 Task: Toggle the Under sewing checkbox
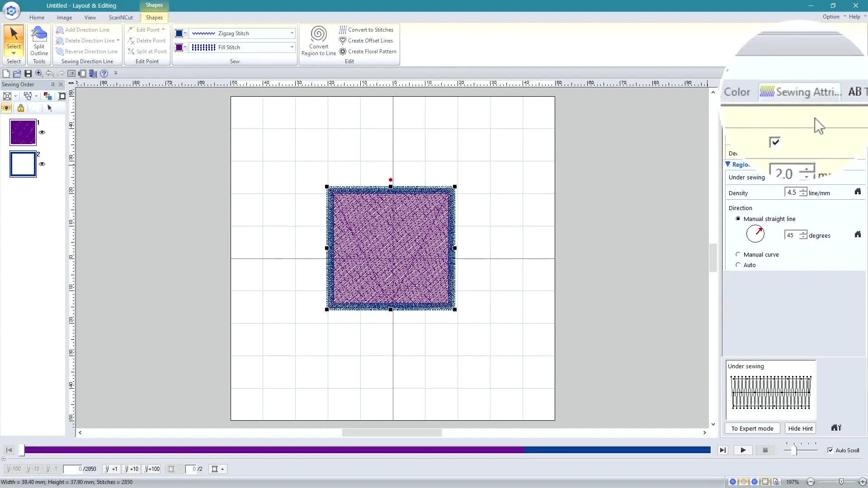774,142
